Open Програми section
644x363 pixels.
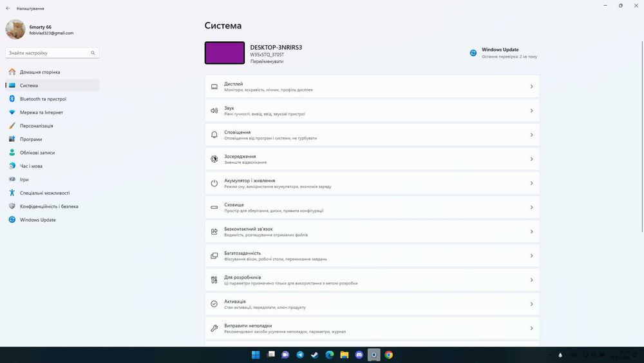pyautogui.click(x=52, y=139)
